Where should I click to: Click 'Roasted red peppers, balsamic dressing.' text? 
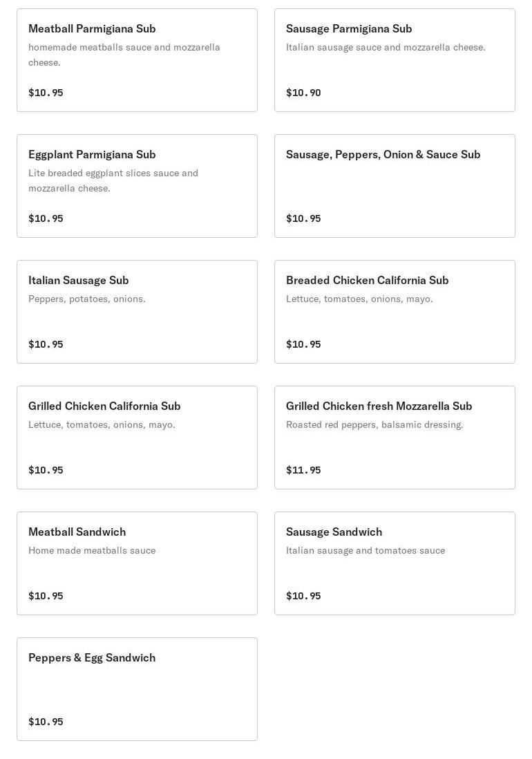(374, 425)
